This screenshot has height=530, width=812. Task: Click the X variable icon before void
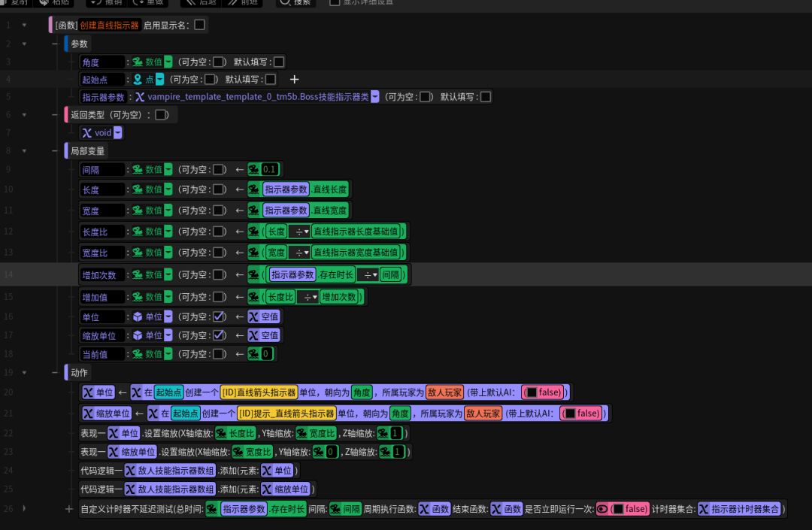(87, 132)
